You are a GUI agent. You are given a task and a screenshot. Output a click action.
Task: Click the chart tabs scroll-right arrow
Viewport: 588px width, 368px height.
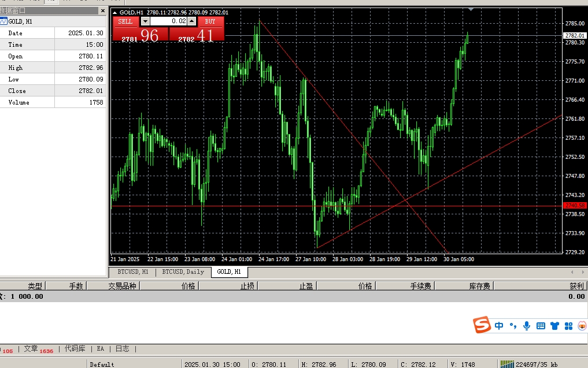(x=582, y=272)
